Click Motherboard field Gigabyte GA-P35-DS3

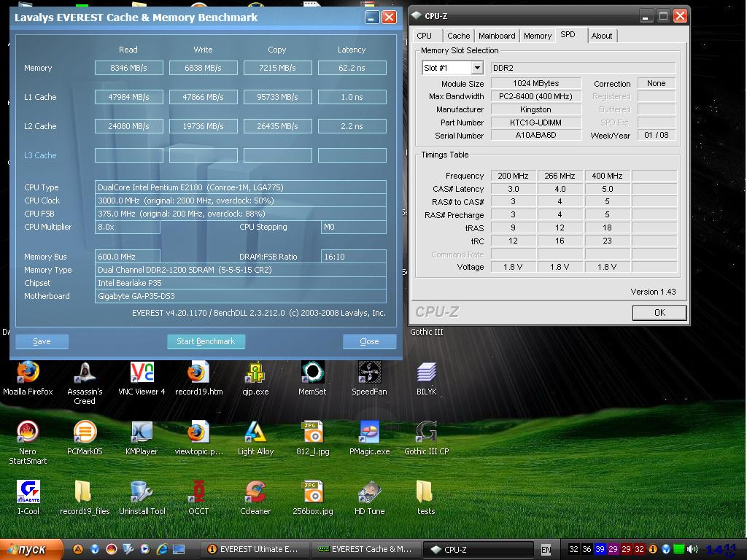click(240, 296)
